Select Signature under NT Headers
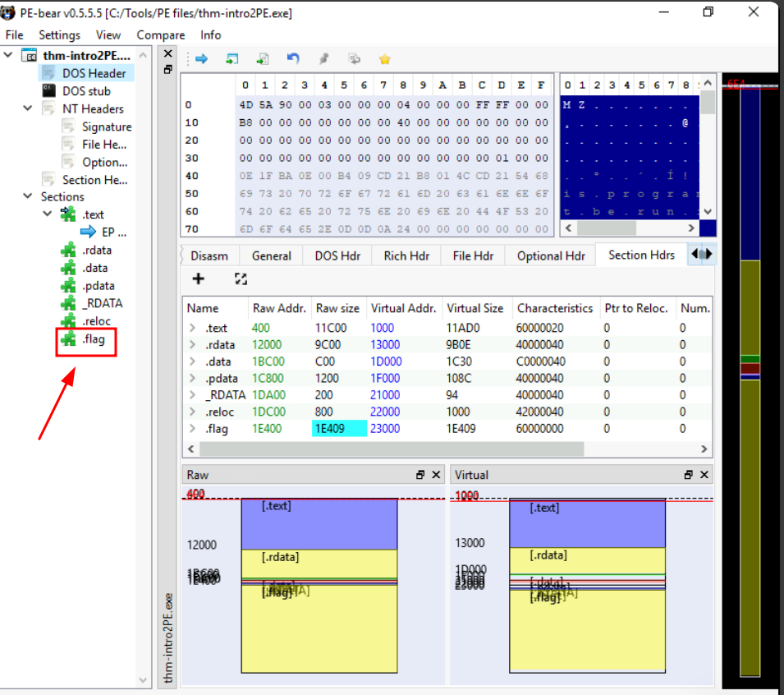 click(x=107, y=127)
